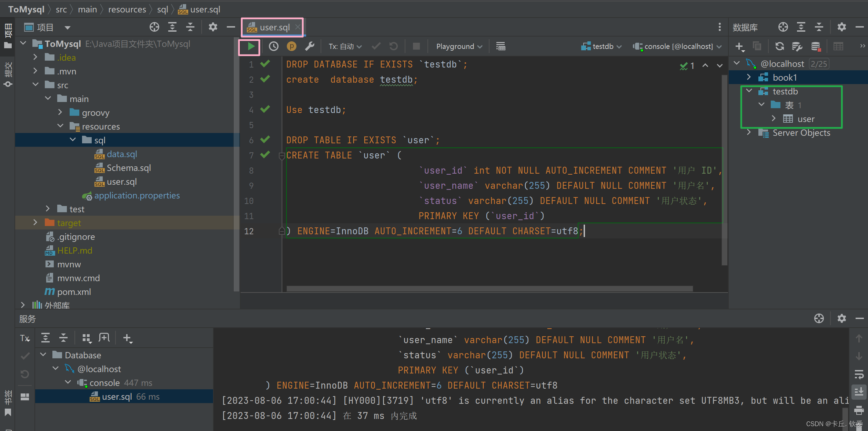Click locate file target icon in project panel

154,27
